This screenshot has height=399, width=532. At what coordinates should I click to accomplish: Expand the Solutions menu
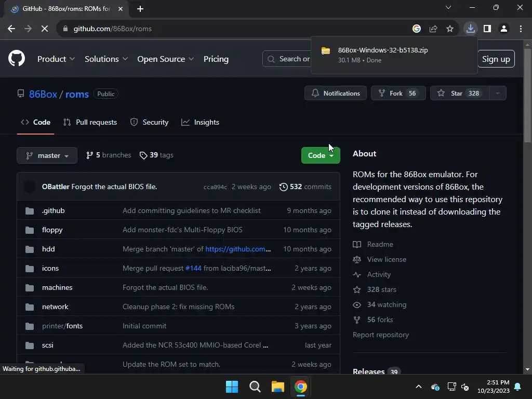click(x=106, y=59)
